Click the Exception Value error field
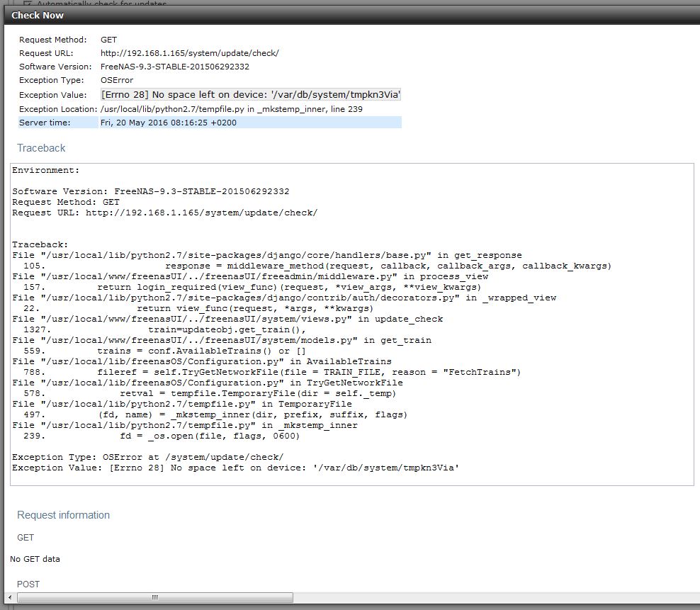The width and height of the screenshot is (700, 610). pos(251,95)
